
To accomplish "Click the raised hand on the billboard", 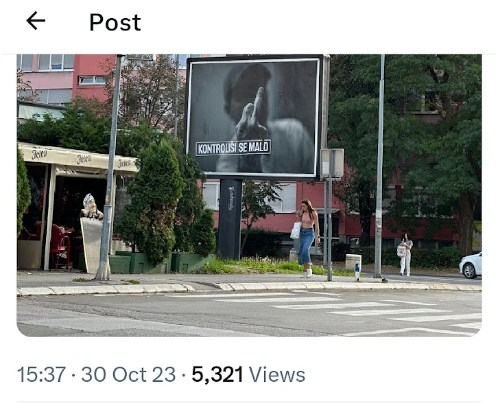I will 251,115.
